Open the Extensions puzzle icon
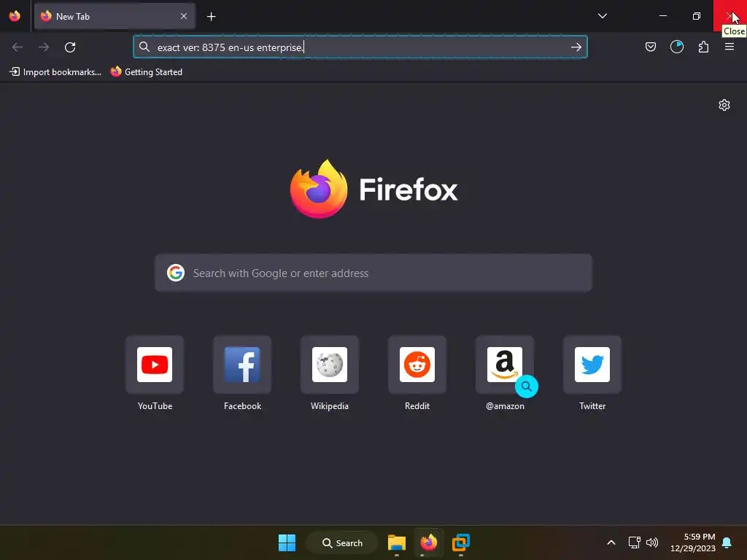The width and height of the screenshot is (747, 560). pos(704,47)
